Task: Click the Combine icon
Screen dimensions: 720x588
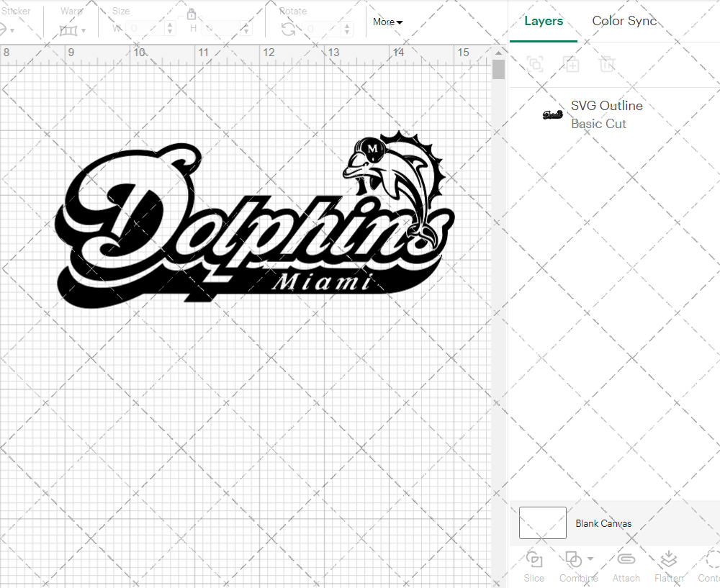Action: (574, 560)
